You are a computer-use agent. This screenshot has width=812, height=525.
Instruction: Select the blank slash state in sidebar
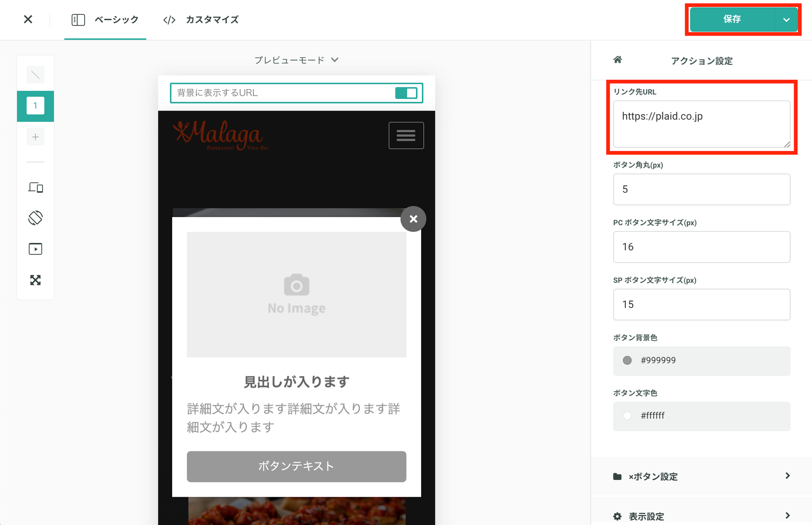pos(36,75)
